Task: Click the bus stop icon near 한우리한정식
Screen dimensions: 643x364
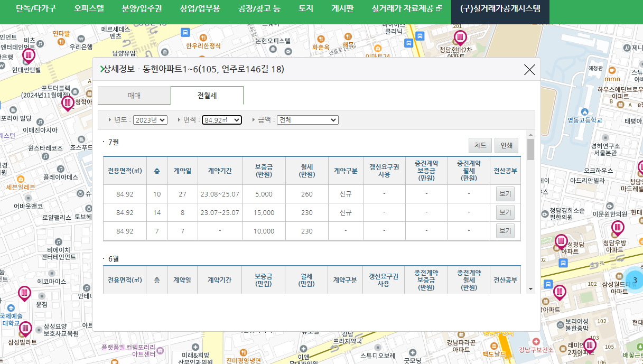Action: [x=185, y=32]
